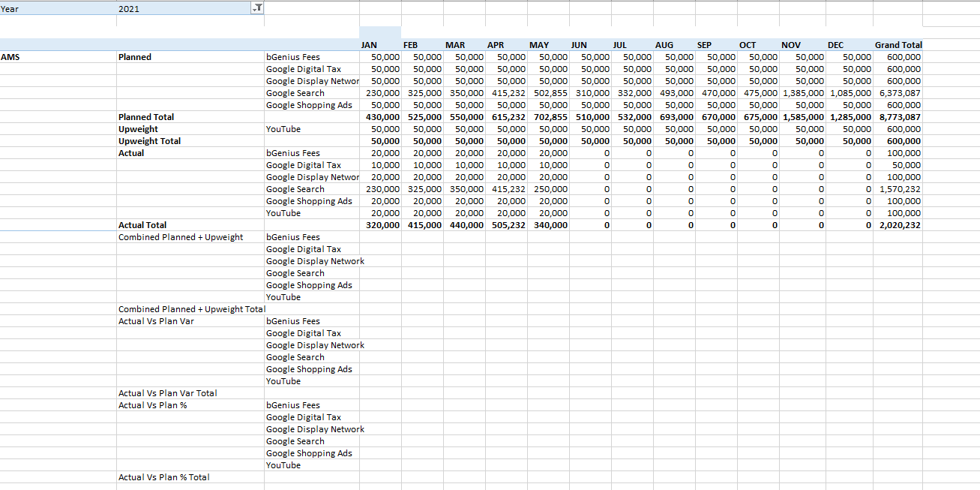Select Google Search in the Planned section
The height and width of the screenshot is (490, 980).
click(x=295, y=93)
